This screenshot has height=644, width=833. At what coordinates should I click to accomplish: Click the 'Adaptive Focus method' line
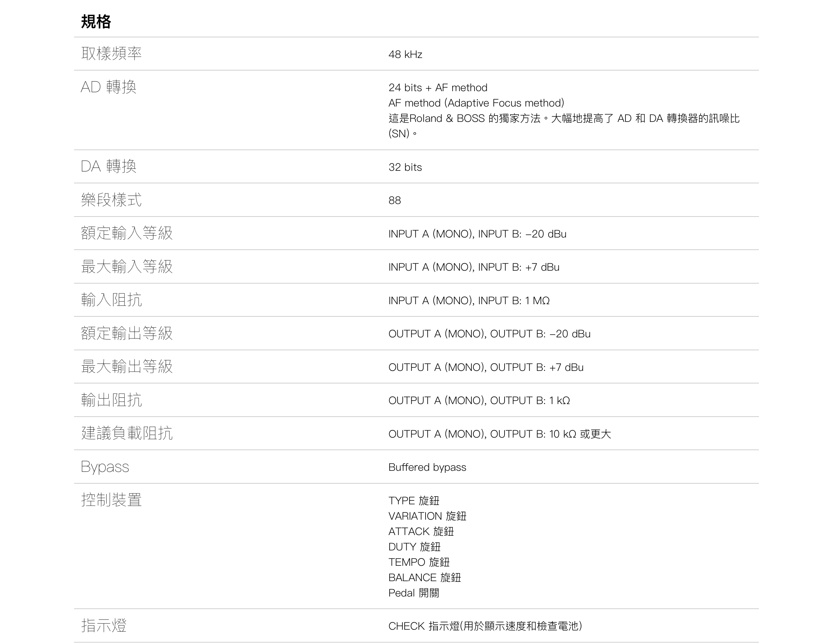[x=476, y=103]
